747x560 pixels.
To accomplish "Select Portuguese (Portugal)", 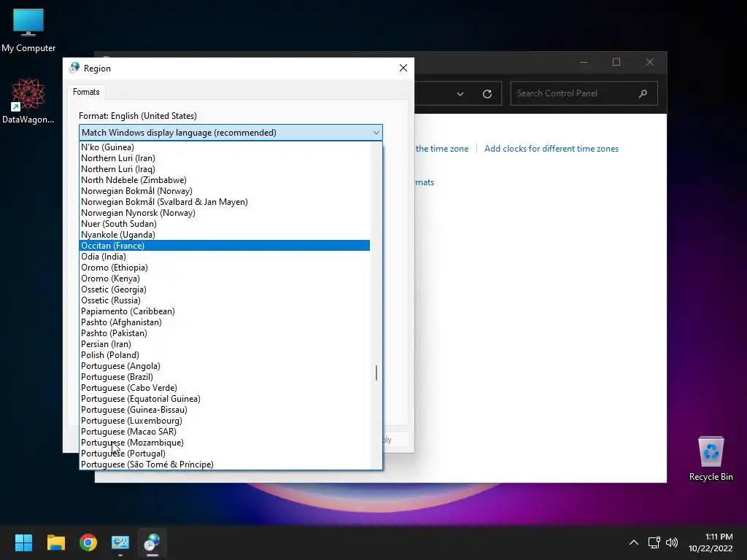I will tap(225, 454).
